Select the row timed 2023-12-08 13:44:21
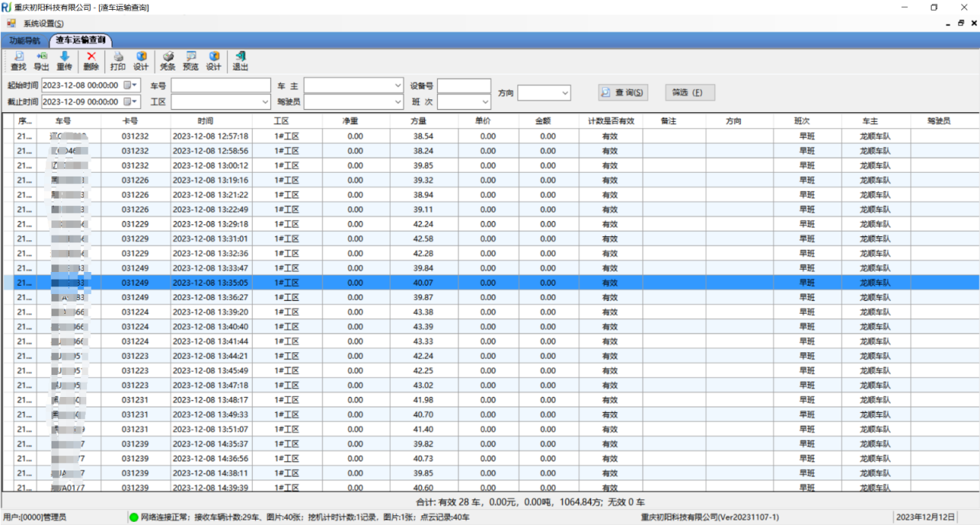 [490, 356]
